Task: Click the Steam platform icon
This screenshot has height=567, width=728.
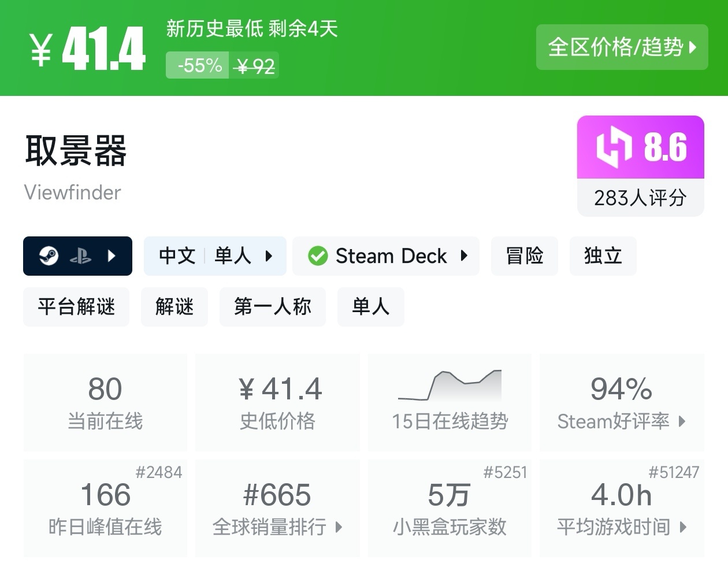Action: 49,255
